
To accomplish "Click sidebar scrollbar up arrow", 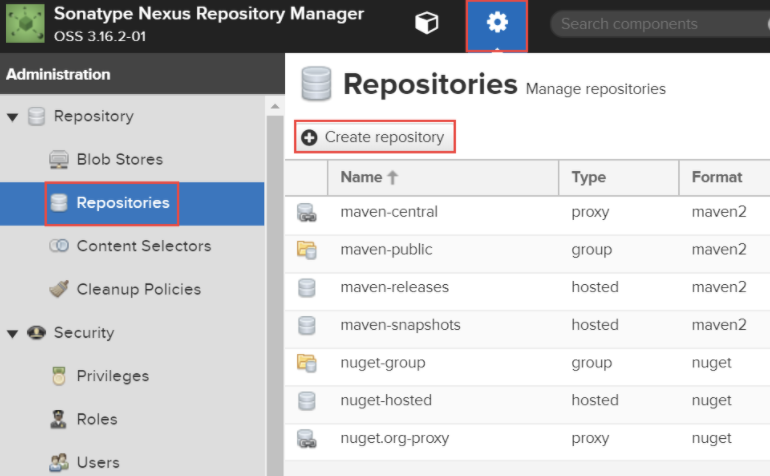I will [275, 106].
